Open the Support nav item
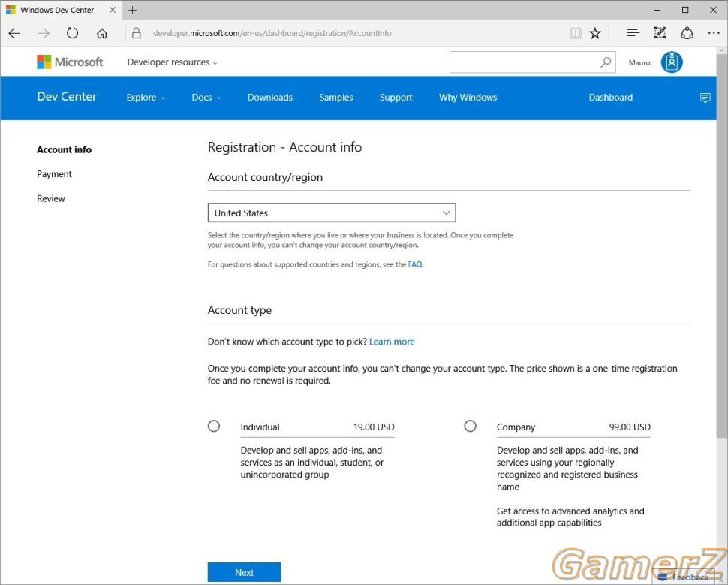Screen dimensions: 728x585 [396, 98]
